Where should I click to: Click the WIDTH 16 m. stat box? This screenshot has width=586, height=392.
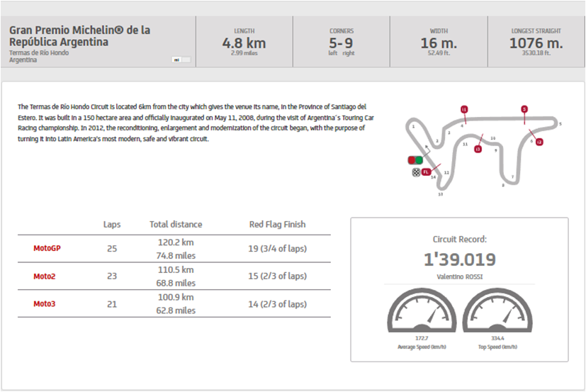439,42
